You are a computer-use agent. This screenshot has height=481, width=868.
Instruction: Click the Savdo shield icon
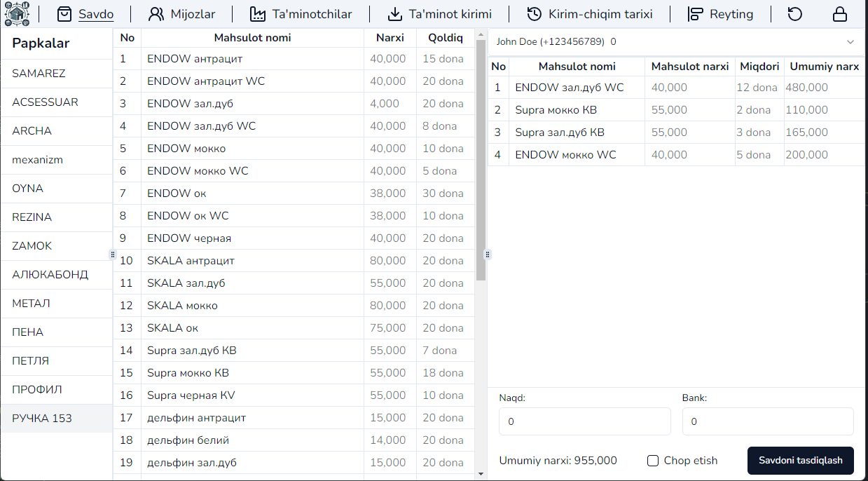64,13
